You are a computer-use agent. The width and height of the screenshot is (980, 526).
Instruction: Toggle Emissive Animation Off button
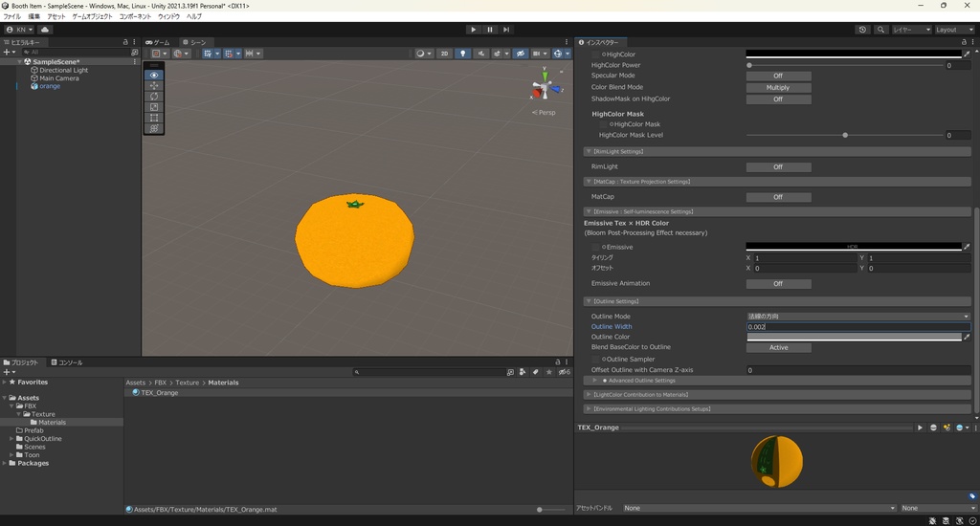point(778,284)
